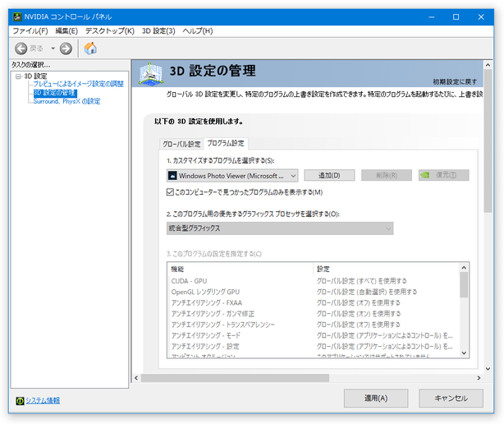Open the 統合型グラフィックス processor dropdown
The image size is (504, 424).
point(280,228)
